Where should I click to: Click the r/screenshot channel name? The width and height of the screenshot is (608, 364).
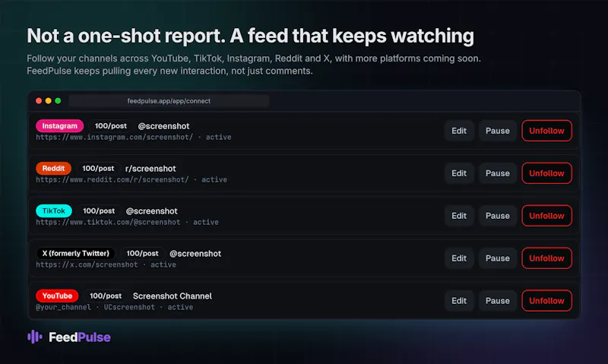point(150,169)
